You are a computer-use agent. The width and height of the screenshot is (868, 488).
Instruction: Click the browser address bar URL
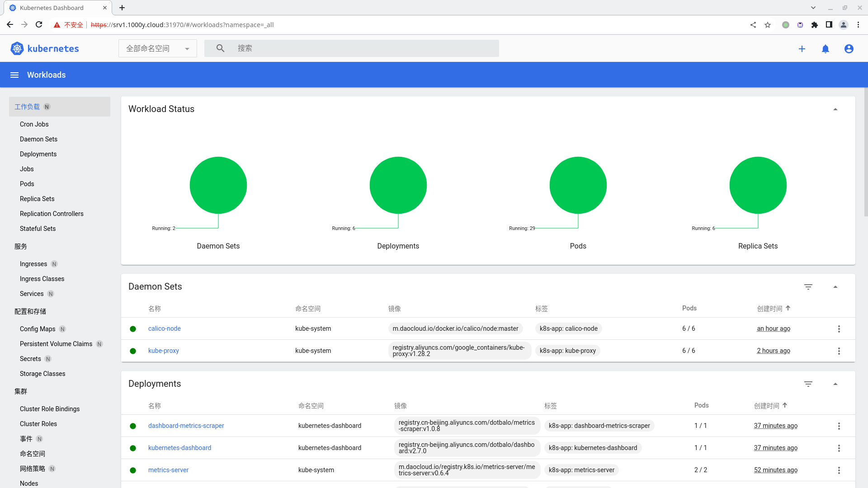(182, 25)
